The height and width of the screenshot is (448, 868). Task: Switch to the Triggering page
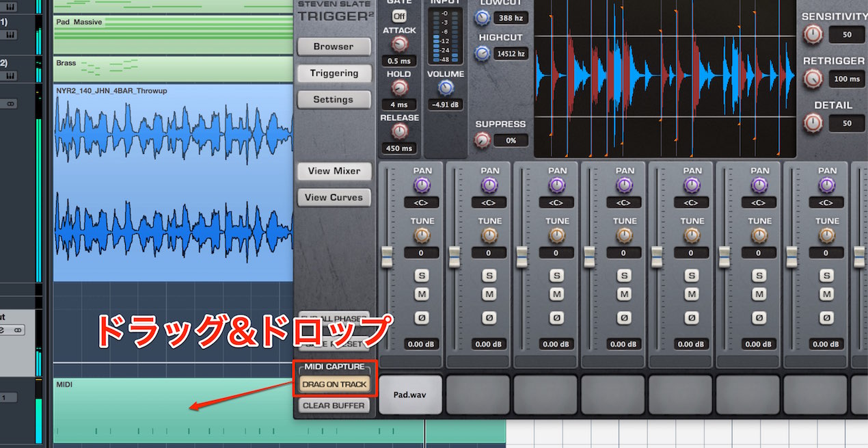(x=334, y=73)
